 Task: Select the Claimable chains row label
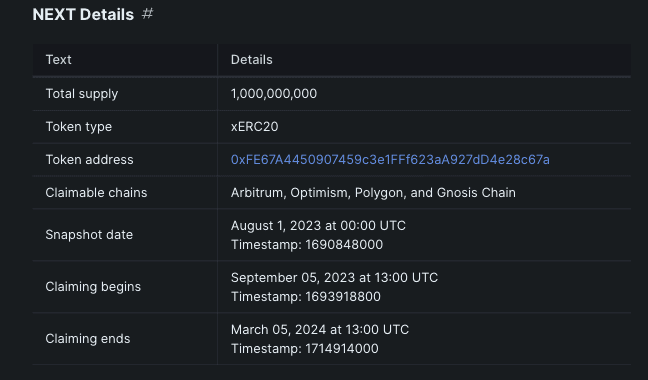pyautogui.click(x=96, y=193)
